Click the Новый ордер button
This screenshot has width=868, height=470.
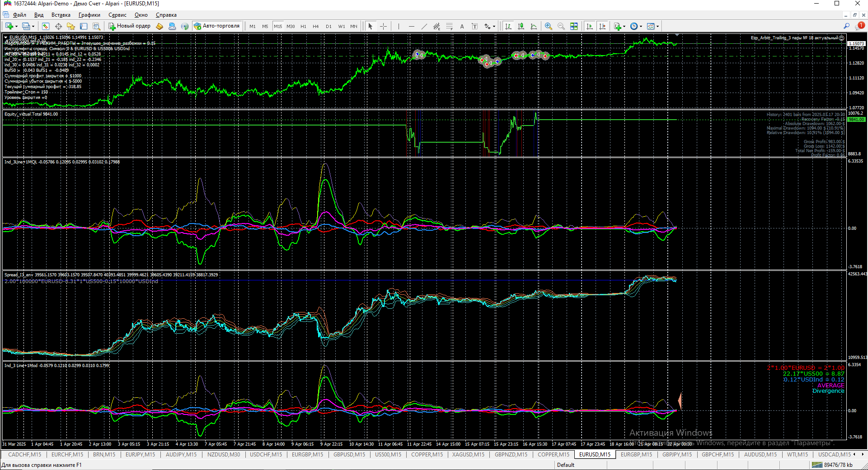tap(129, 26)
